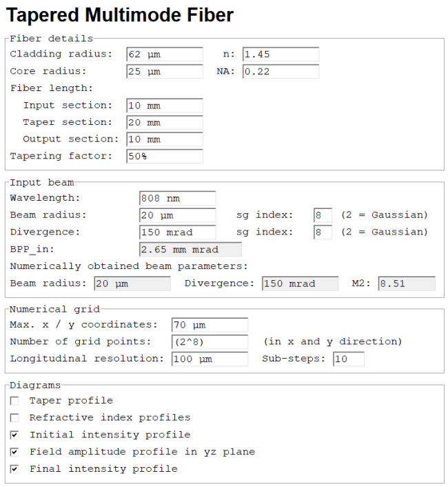This screenshot has height=487, width=448.
Task: Toggle Field amplitude profile in yz plane
Action: click(14, 452)
